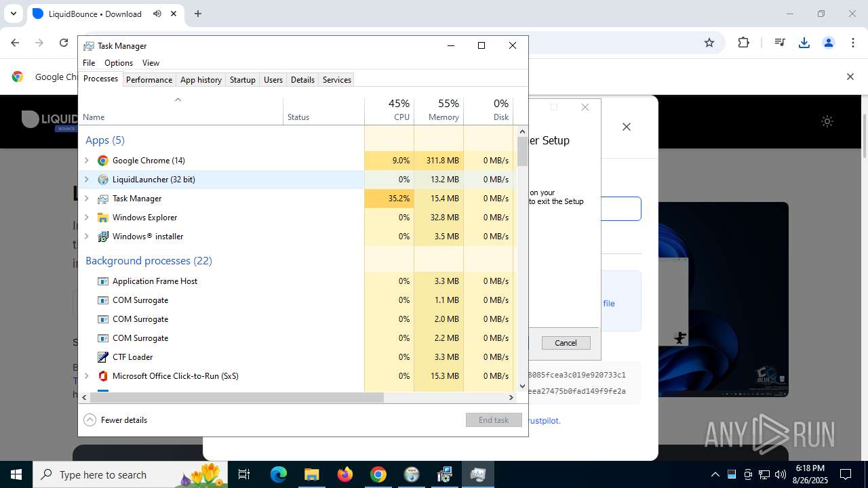Click the End task button

pyautogui.click(x=494, y=420)
